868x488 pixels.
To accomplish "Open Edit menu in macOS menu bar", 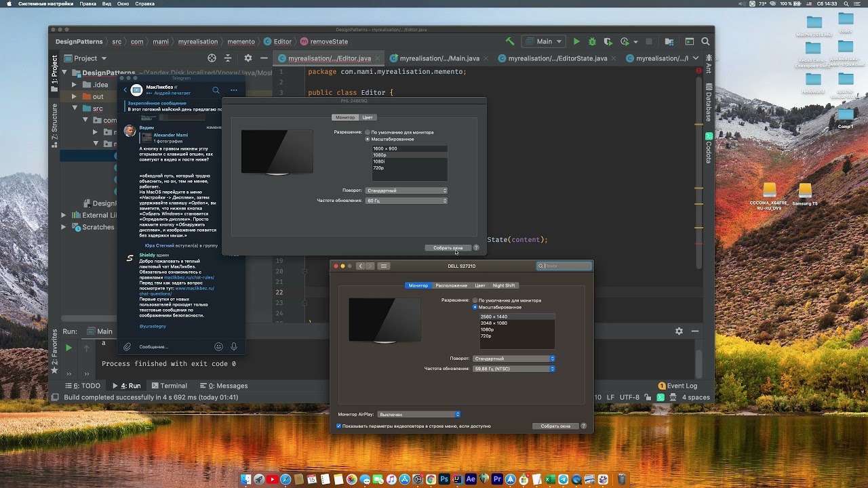I will click(87, 4).
